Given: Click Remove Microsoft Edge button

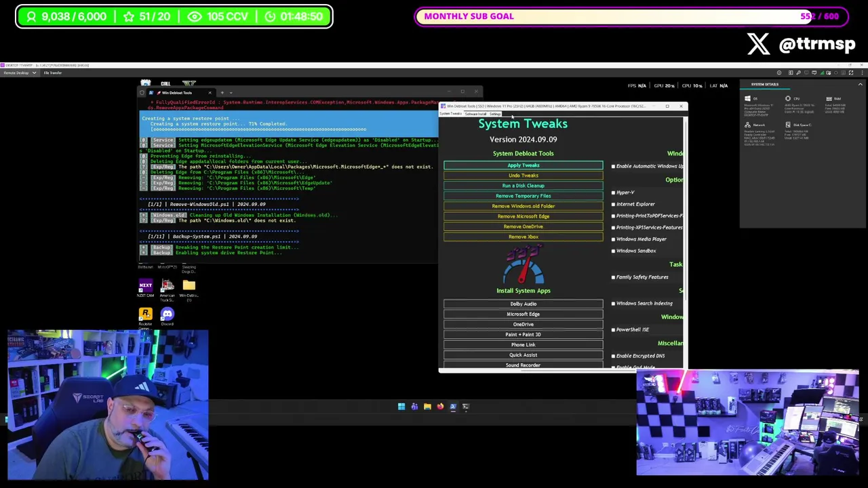Looking at the screenshot, I should click(523, 216).
